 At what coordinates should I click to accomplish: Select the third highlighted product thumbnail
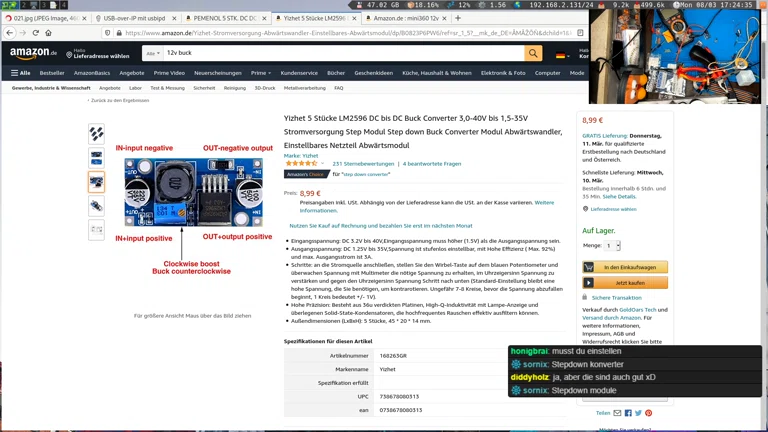pyautogui.click(x=96, y=182)
